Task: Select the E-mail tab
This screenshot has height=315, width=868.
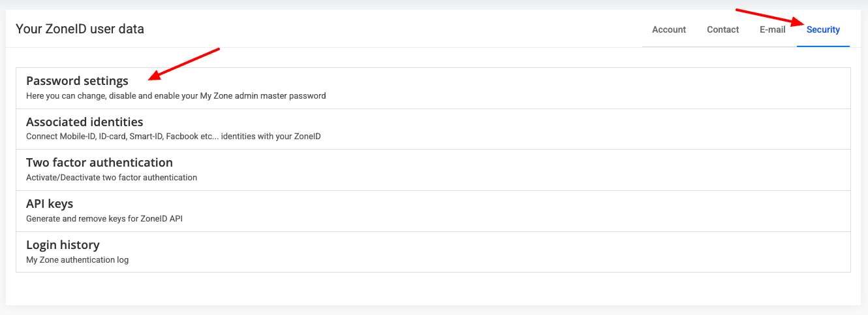Action: (x=772, y=29)
